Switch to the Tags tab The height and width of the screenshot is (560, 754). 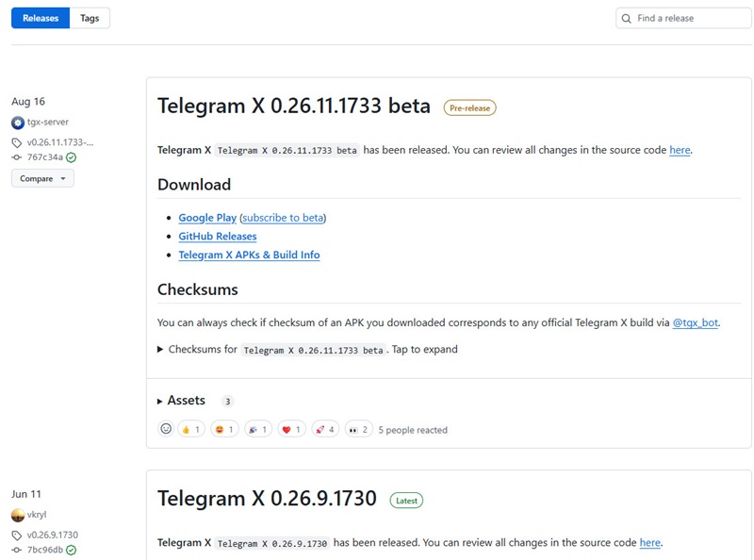click(x=90, y=17)
